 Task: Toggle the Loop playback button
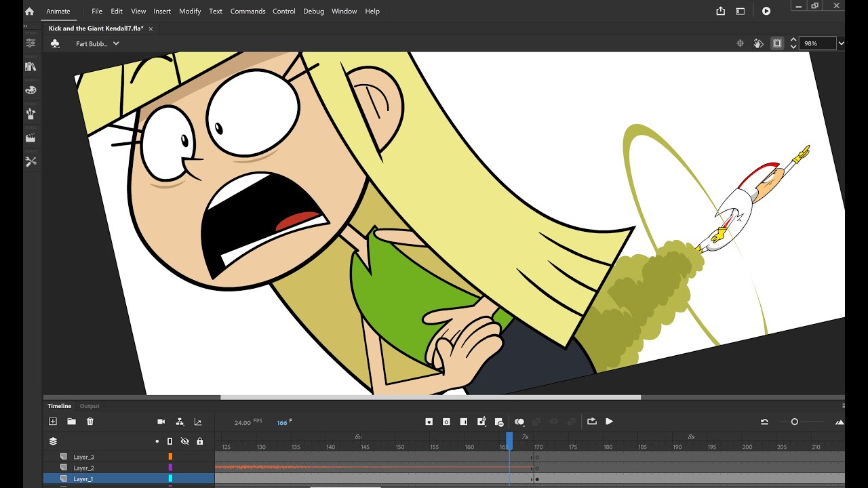(591, 422)
